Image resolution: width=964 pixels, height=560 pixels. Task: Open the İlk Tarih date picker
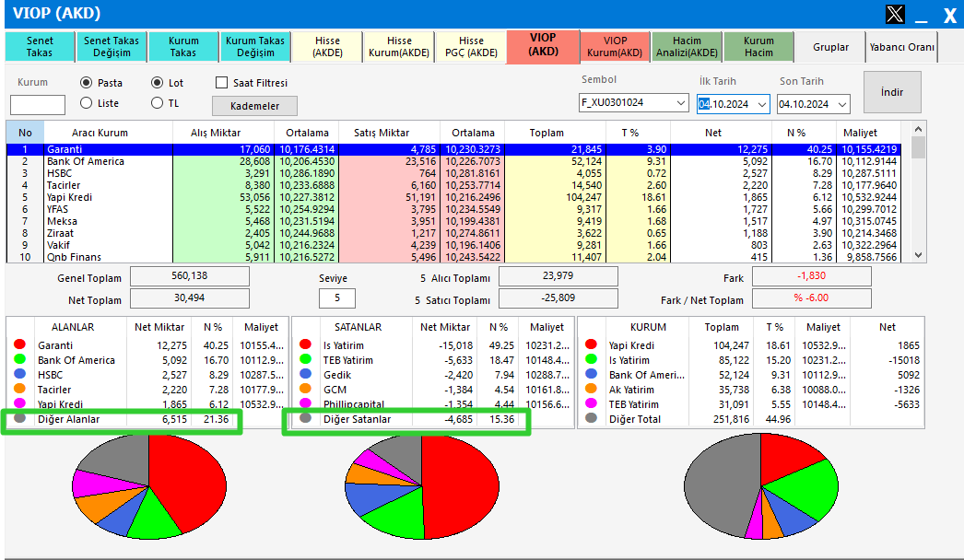762,104
